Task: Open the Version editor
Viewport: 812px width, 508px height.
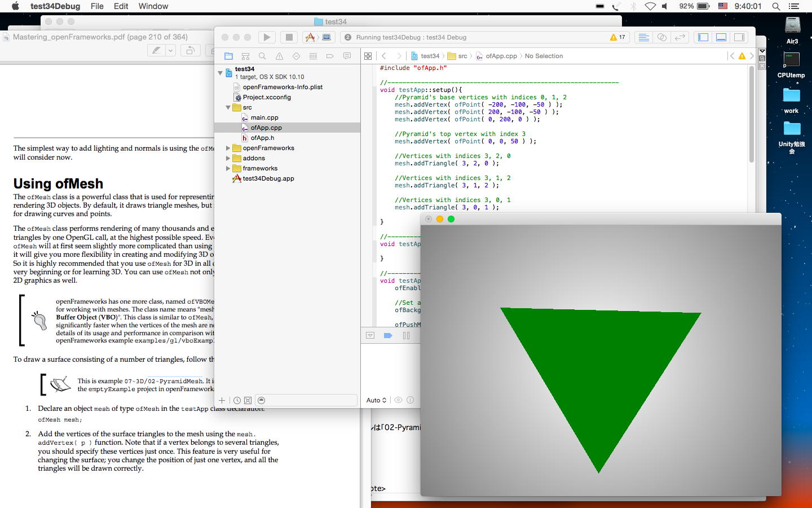Action: point(680,37)
